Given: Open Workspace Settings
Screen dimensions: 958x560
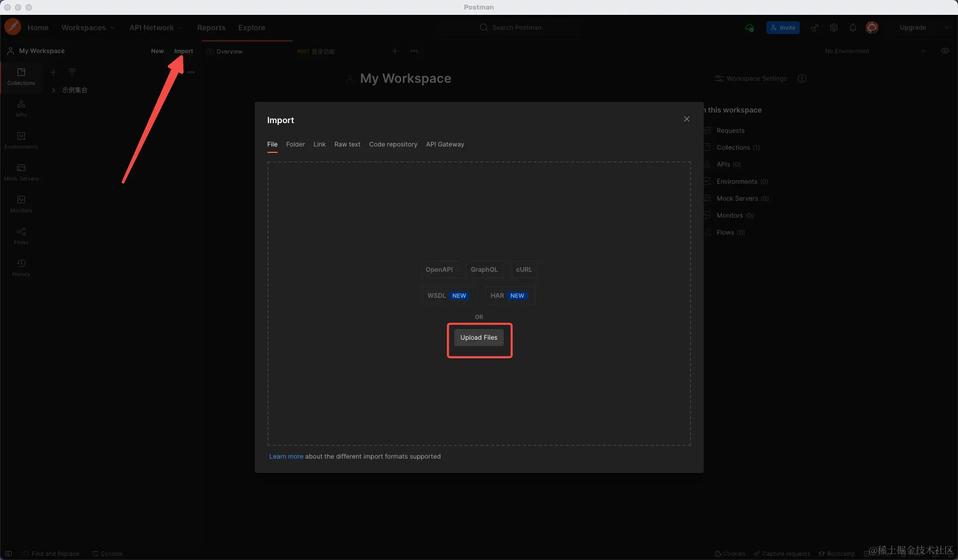Looking at the screenshot, I should pos(750,79).
